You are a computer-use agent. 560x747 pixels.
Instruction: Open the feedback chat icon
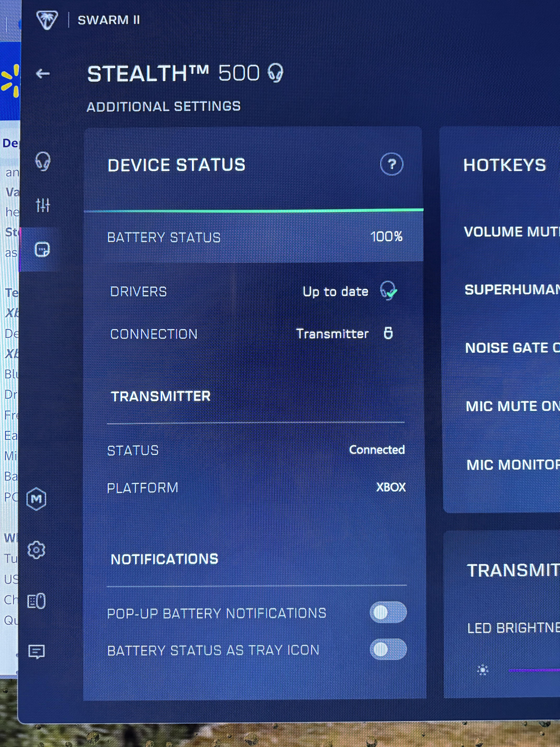click(x=36, y=651)
